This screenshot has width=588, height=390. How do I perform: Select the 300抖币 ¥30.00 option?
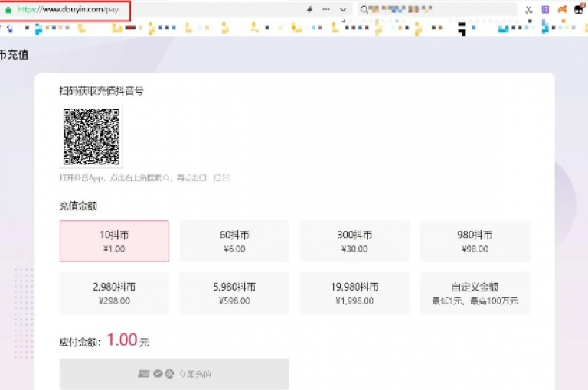tap(354, 241)
